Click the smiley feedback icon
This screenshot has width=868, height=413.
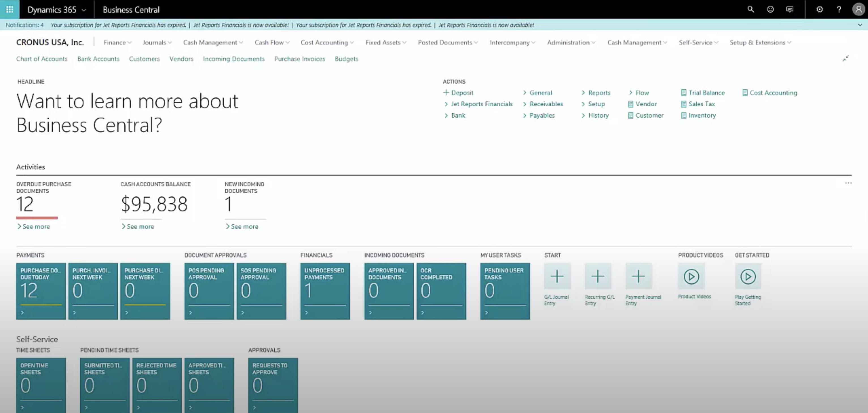pos(770,9)
